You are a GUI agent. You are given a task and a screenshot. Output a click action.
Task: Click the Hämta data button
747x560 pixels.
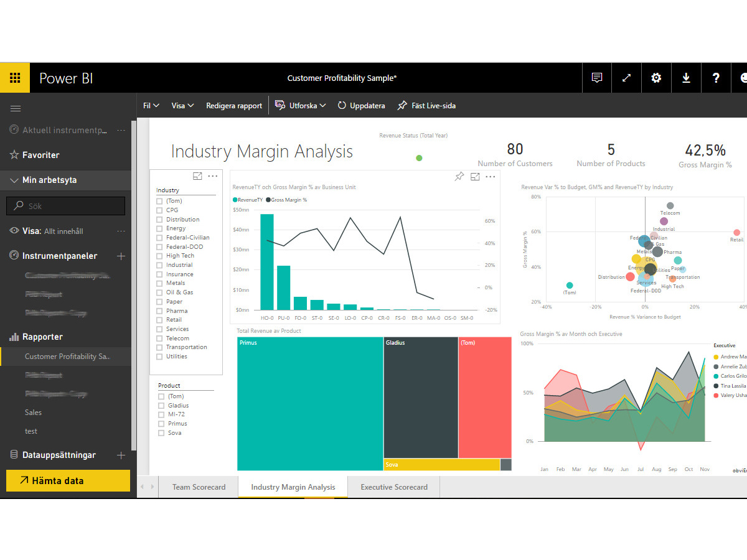[x=68, y=480]
